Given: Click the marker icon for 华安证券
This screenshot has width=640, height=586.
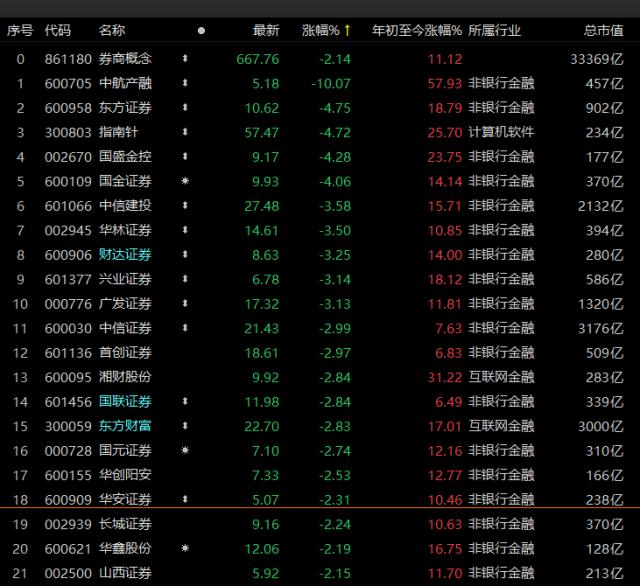Looking at the screenshot, I should click(185, 499).
